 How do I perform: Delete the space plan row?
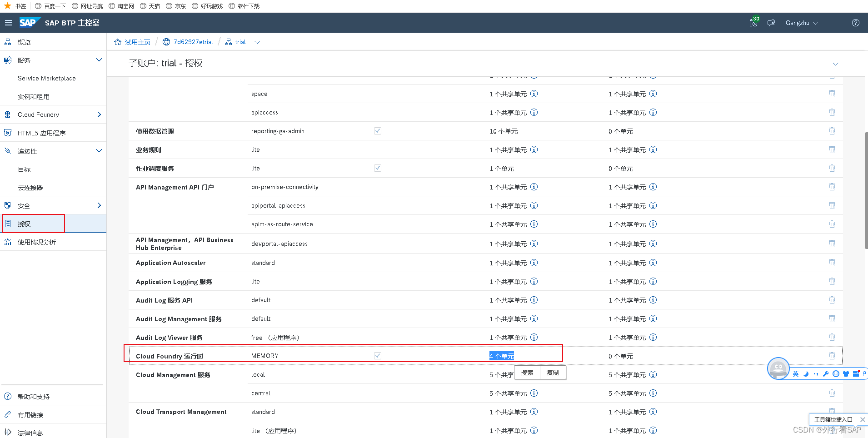pos(832,94)
